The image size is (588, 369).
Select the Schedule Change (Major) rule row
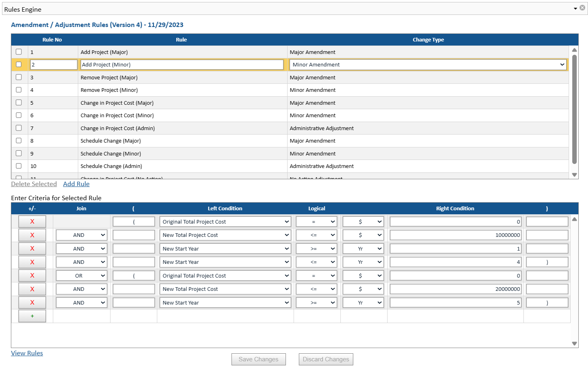[290, 141]
